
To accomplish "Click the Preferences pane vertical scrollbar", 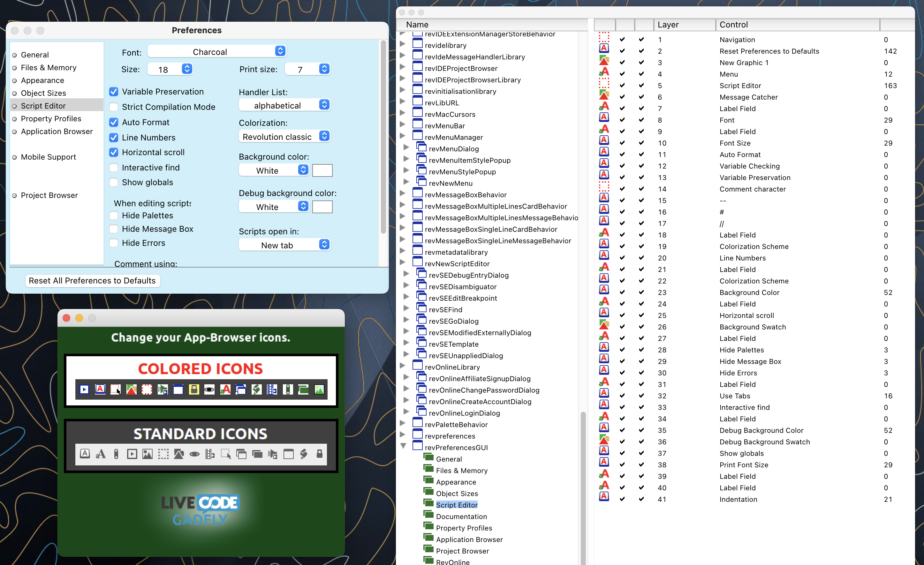I will (383, 137).
